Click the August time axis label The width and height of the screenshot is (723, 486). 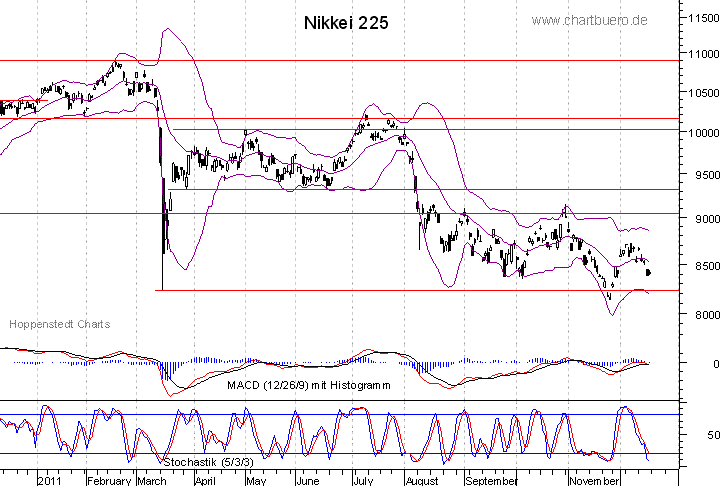(422, 480)
